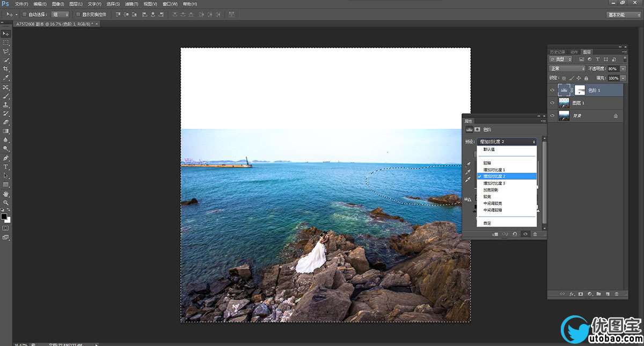Change the screen mode
Image resolution: width=644 pixels, height=346 pixels.
click(x=6, y=237)
